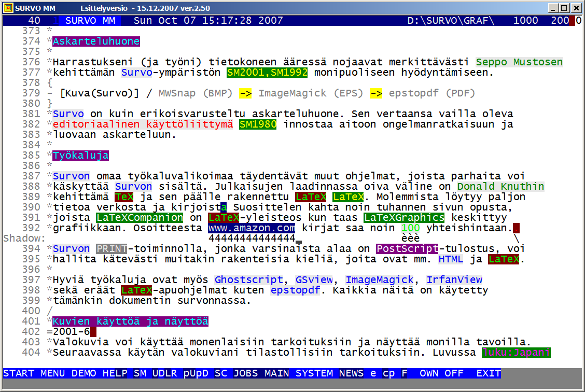Image resolution: width=585 pixels, height=392 pixels.
Task: Click the UDLR item in the bottom bar
Action: tap(164, 373)
